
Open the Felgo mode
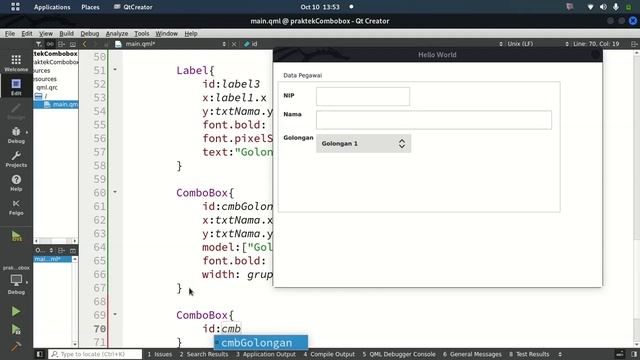tap(16, 207)
